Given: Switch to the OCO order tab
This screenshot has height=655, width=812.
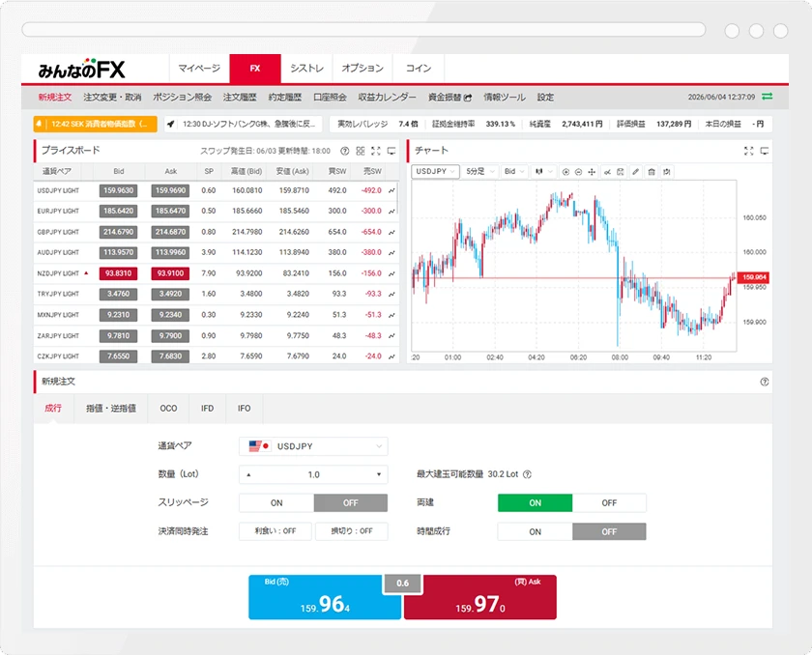Looking at the screenshot, I should (168, 409).
